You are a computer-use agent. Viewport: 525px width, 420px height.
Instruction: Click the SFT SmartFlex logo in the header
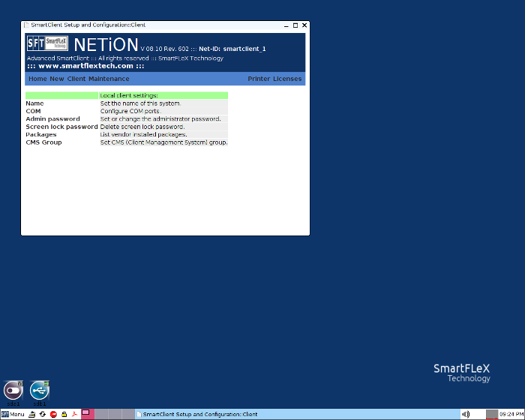47,43
